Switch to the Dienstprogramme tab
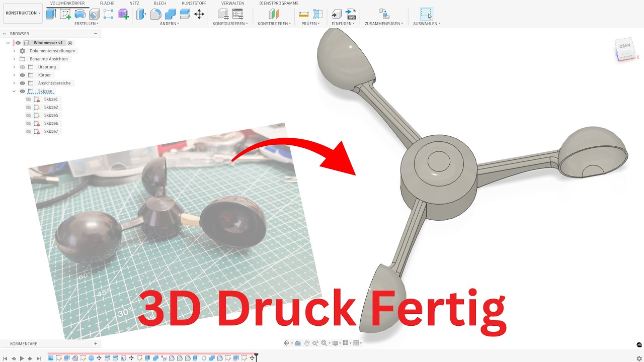This screenshot has height=362, width=644. click(279, 3)
